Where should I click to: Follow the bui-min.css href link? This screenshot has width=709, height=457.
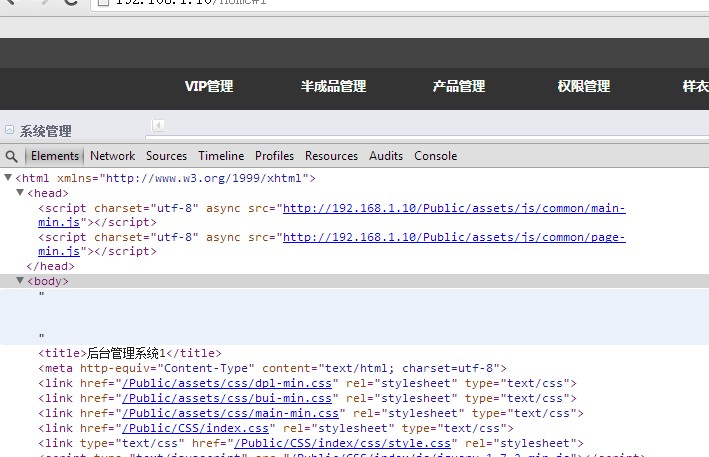228,398
